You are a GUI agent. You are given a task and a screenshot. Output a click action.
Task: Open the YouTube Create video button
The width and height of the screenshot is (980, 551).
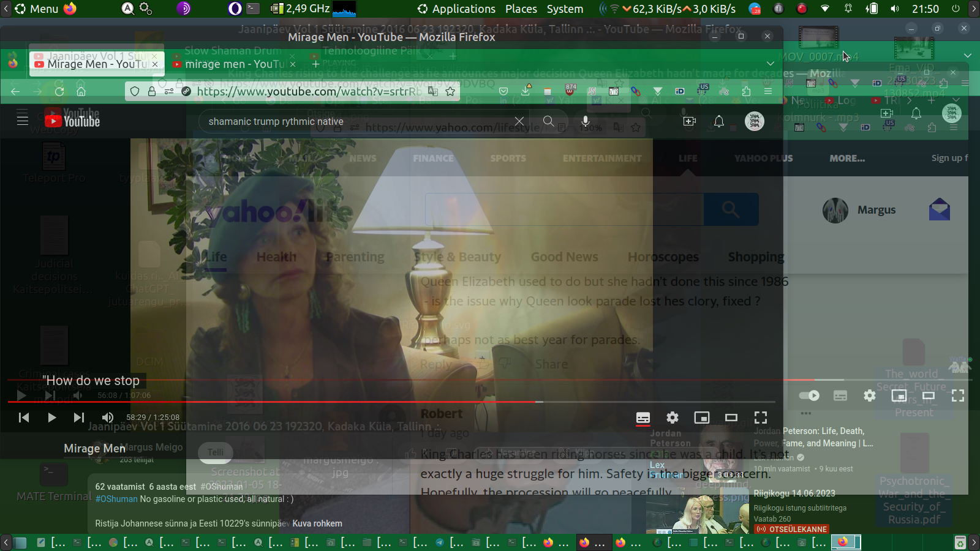[x=690, y=121]
